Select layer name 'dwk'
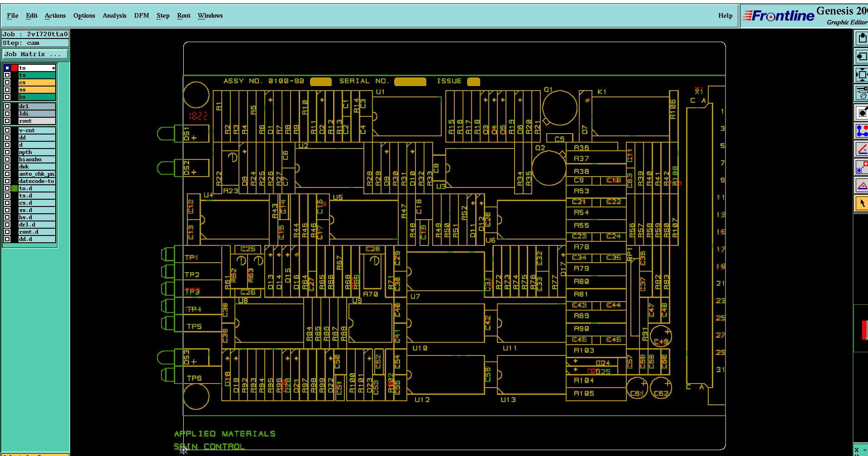The image size is (868, 456). [37, 167]
